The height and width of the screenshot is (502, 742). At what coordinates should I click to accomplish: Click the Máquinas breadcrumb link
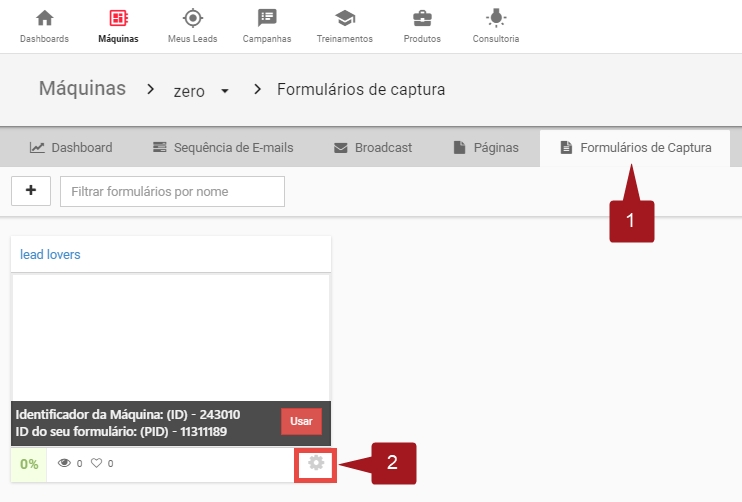(82, 89)
